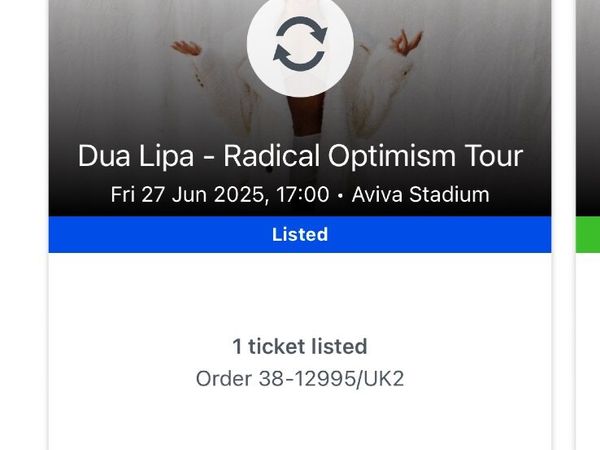600x450 pixels.
Task: Select the Fri 27 Jun 2025 date text
Action: click(188, 194)
